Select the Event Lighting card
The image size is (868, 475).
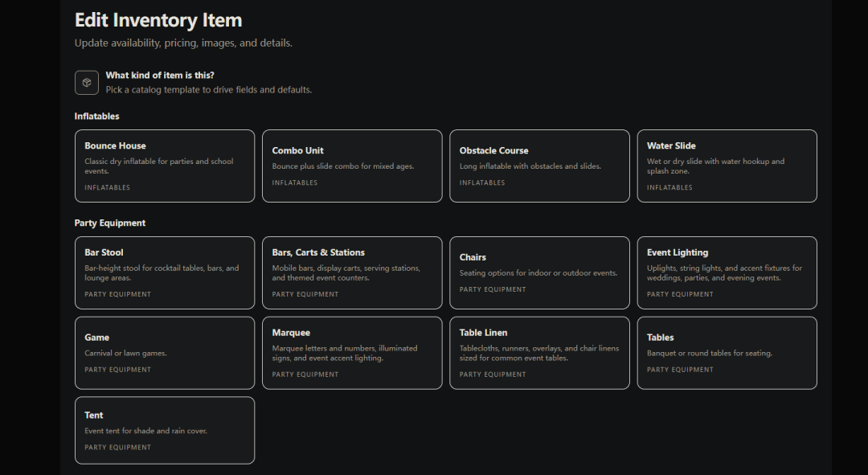click(727, 273)
